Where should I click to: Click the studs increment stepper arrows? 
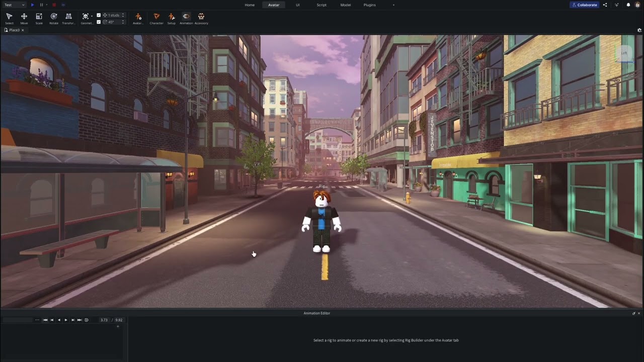(123, 15)
